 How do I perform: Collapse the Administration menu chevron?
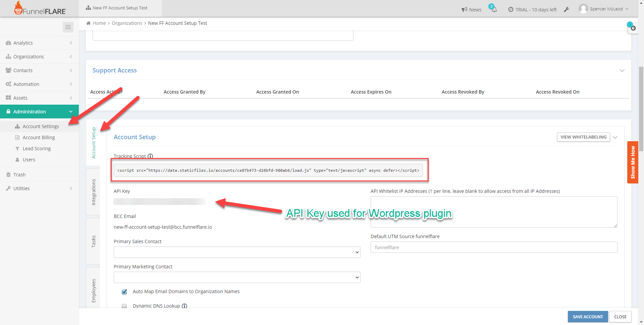71,112
